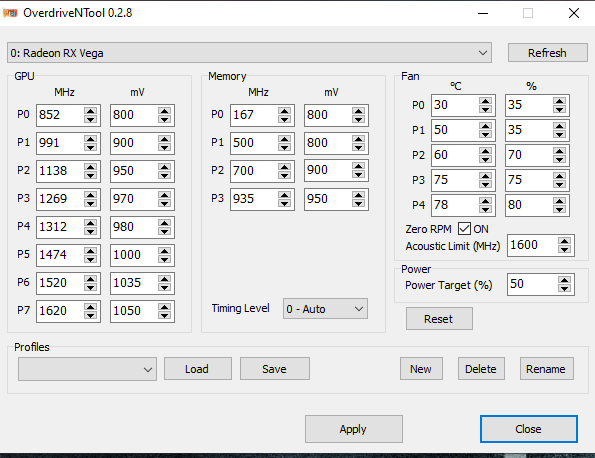Decrease GPU P1 MHz with down arrow
Screen dimensions: 595x458
[90, 148]
